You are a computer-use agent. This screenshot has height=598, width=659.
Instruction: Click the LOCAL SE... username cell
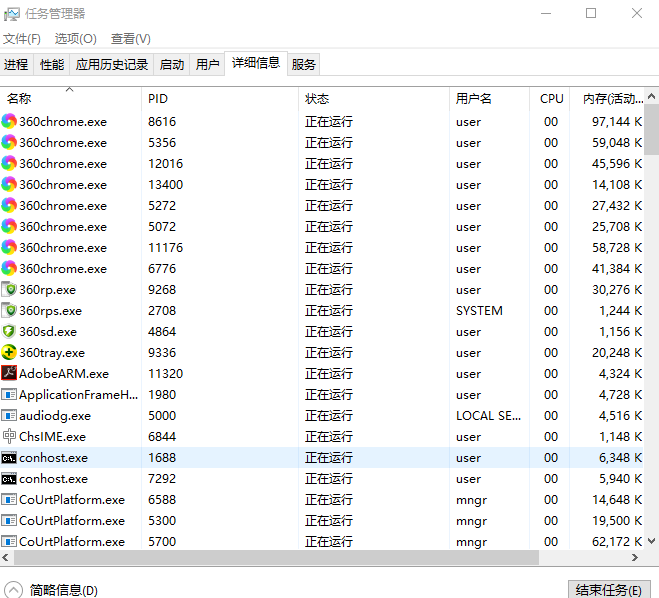(488, 416)
